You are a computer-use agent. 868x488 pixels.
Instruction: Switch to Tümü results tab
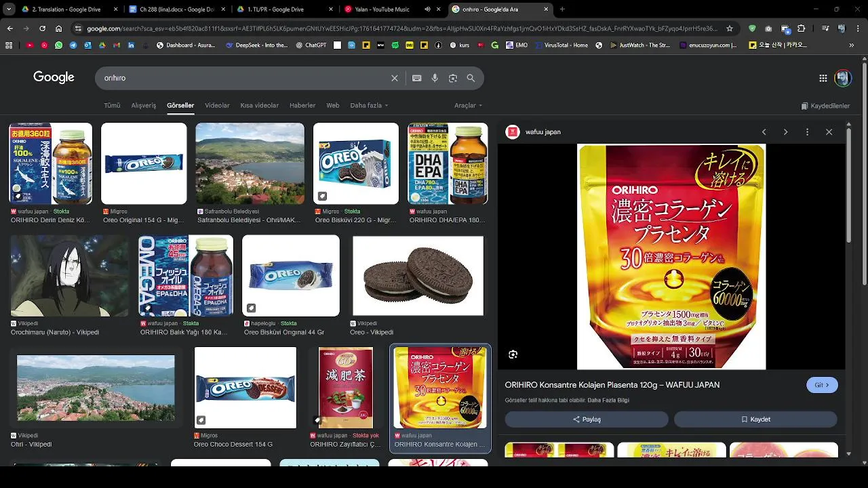tap(112, 106)
